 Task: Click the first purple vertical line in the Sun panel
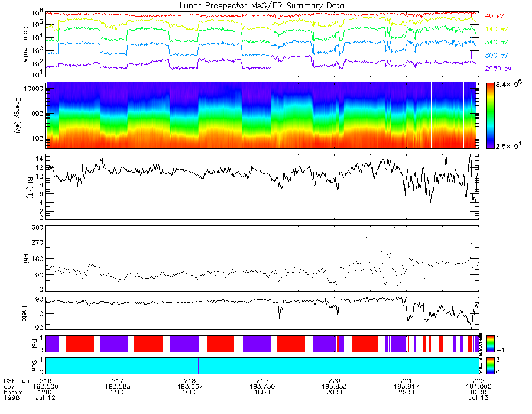coord(198,366)
